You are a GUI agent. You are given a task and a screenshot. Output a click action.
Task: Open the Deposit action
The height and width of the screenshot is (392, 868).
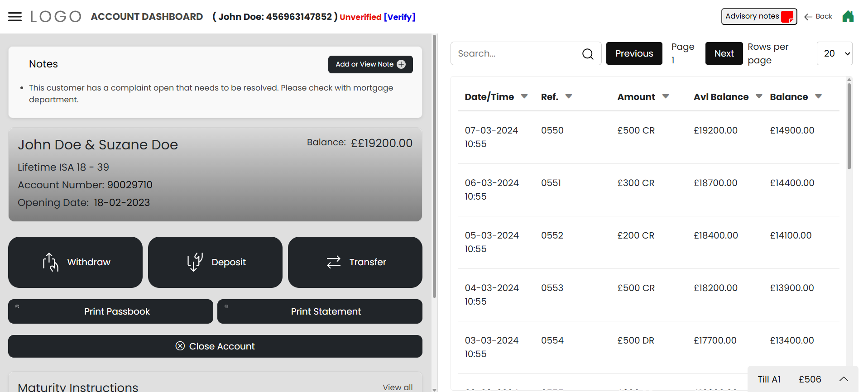tap(215, 262)
